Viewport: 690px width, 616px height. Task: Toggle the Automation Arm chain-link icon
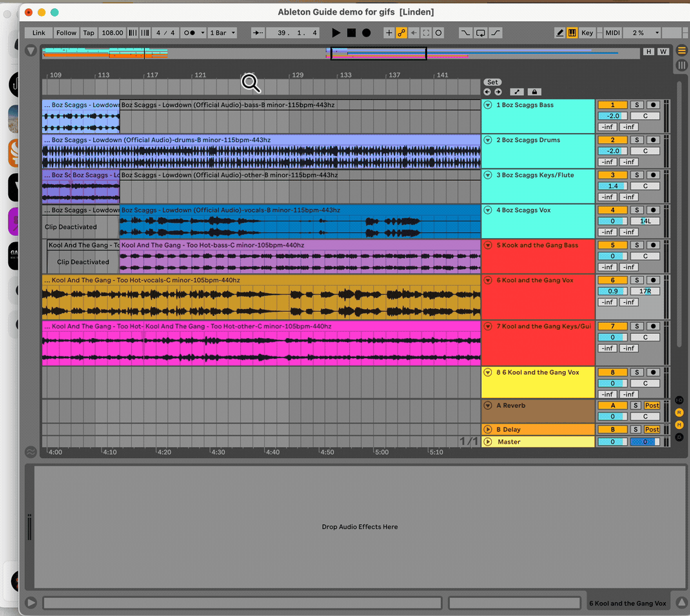coord(402,32)
